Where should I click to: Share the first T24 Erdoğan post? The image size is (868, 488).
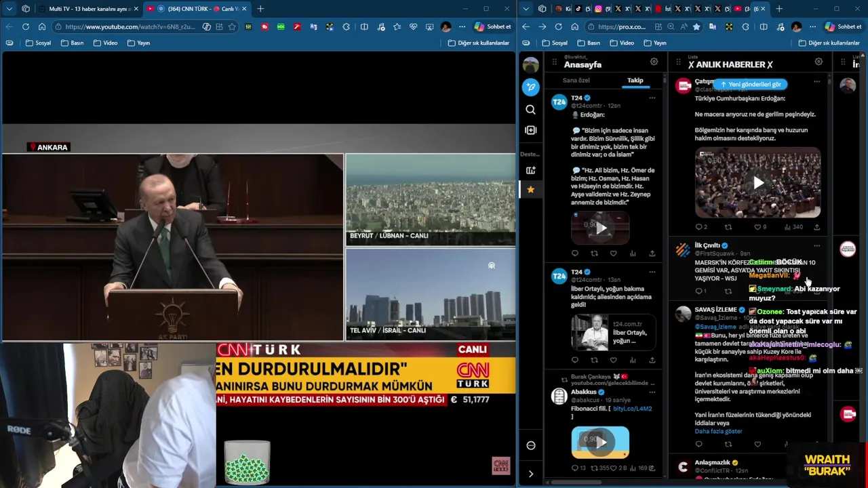(652, 253)
